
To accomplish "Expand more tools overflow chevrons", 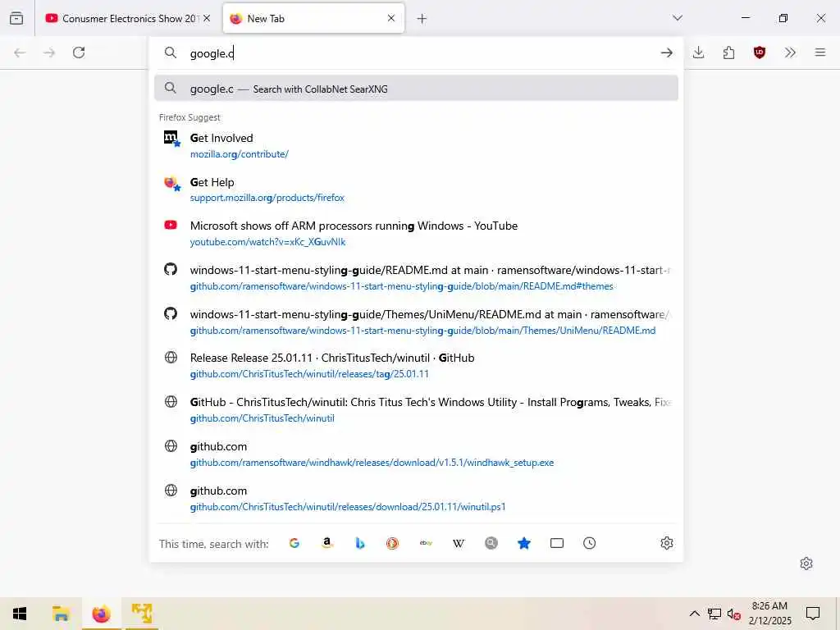I will point(790,52).
